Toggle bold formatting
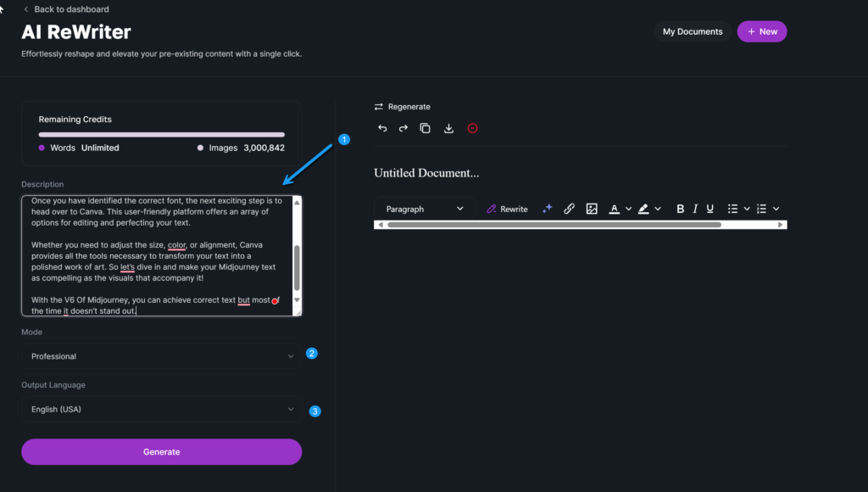Screen dimensions: 868x492 point(680,209)
